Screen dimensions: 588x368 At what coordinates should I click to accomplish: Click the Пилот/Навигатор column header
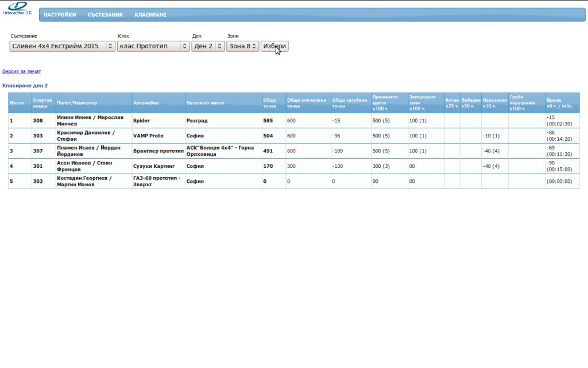94,103
